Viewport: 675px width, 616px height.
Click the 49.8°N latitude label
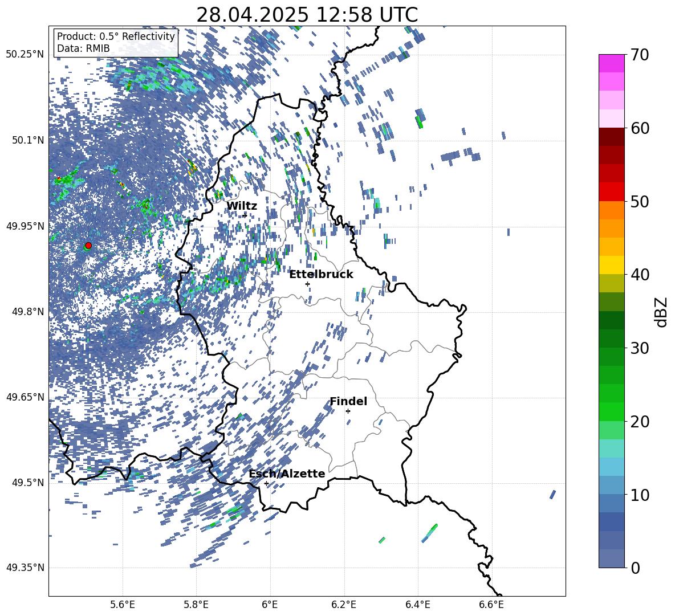tap(27, 312)
